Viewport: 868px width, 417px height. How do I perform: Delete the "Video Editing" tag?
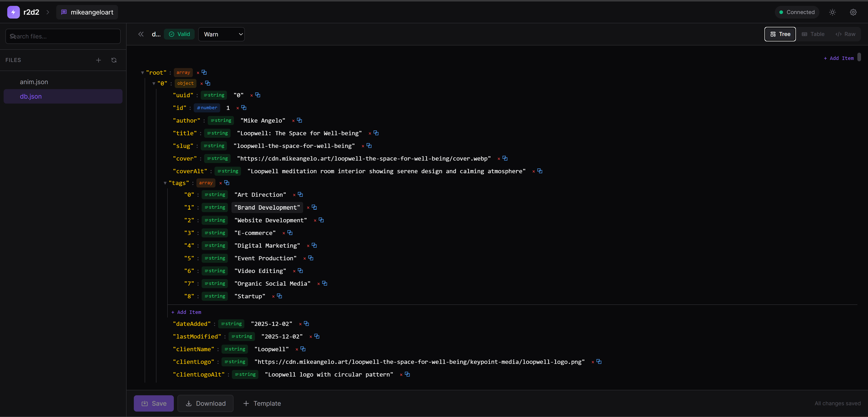[294, 271]
